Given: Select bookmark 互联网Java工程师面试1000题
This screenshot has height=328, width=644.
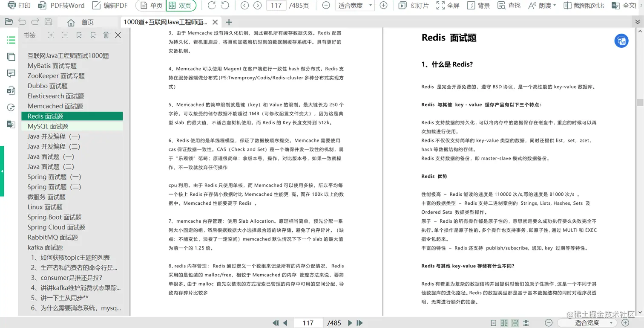Looking at the screenshot, I should coord(68,56).
